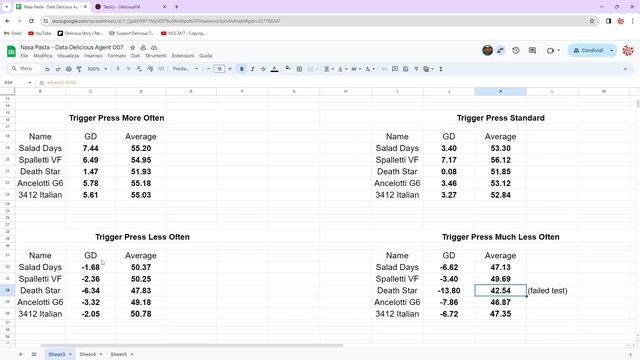
Task: Apply currency format with the dollar icon
Action: click(x=118, y=69)
